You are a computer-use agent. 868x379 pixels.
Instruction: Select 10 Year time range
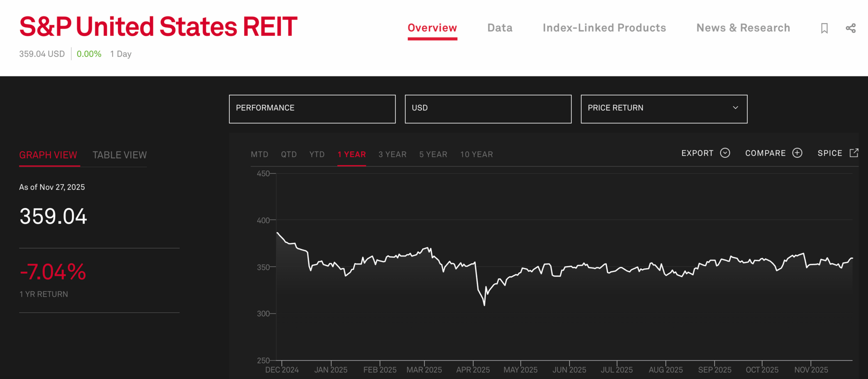[x=476, y=154]
